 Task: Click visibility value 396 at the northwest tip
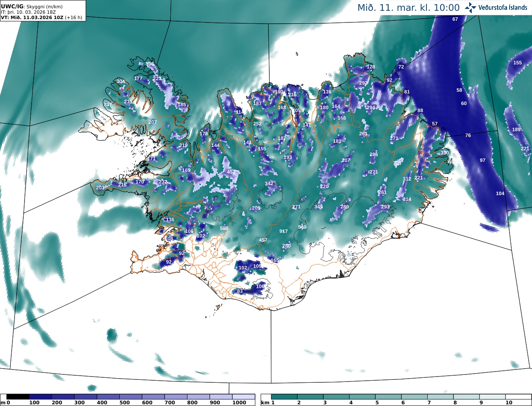pos(150,64)
